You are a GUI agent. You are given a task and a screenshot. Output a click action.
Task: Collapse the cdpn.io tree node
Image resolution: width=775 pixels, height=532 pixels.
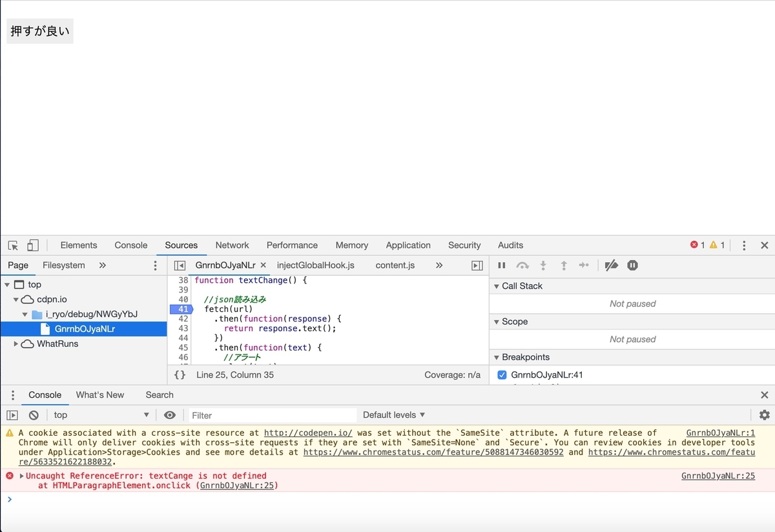(16, 300)
